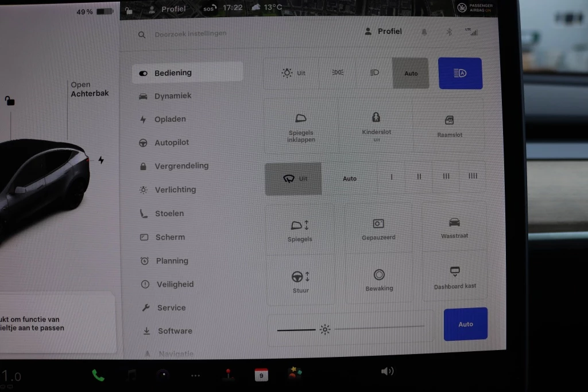Viewport: 588px width, 392px height.
Task: Open the Dashboard kast glovebox
Action: 455,272
